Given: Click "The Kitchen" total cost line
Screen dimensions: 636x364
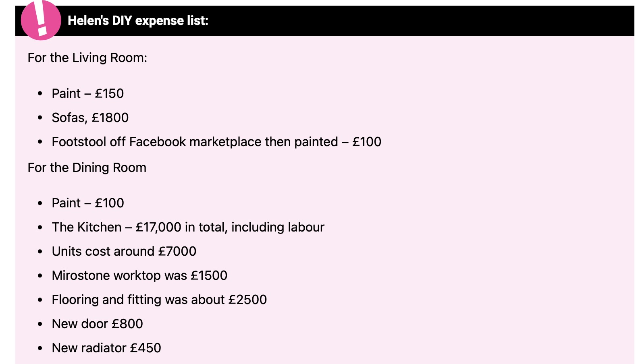Looking at the screenshot, I should 188,227.
